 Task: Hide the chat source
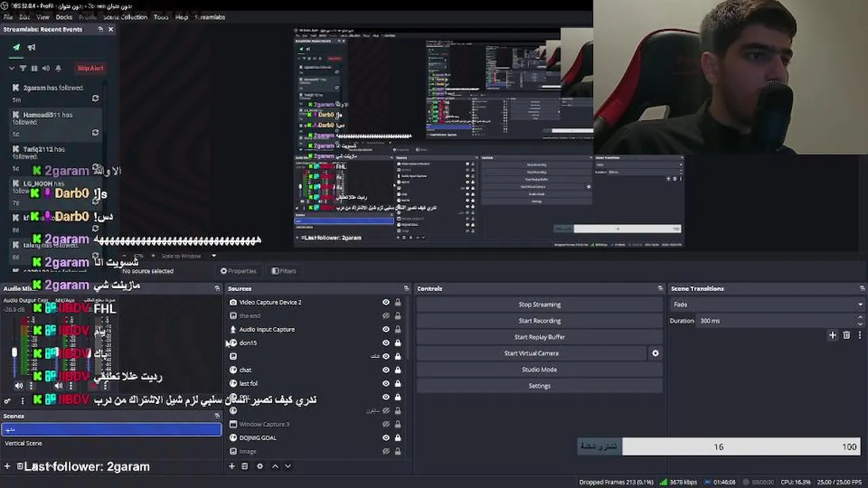pyautogui.click(x=386, y=370)
